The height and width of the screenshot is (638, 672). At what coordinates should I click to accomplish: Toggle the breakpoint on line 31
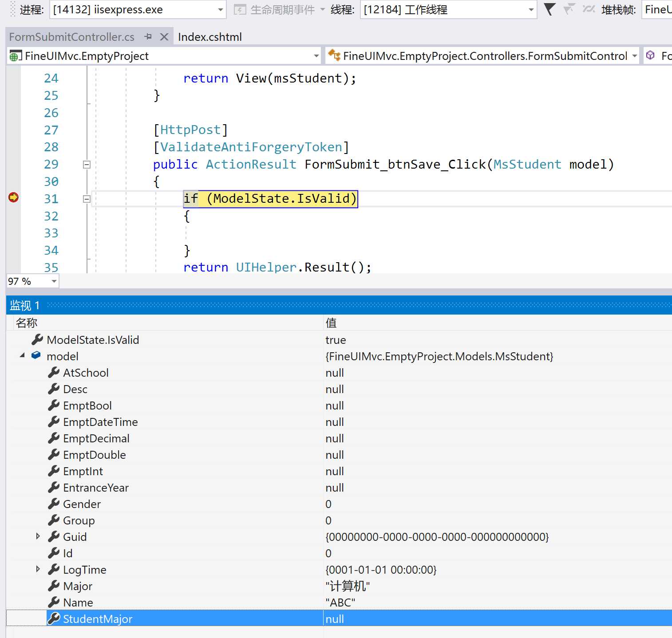coord(13,197)
